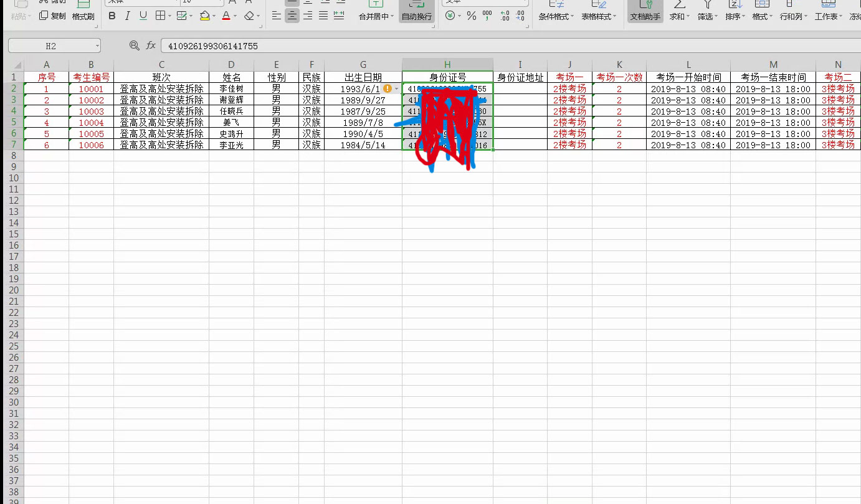Click the name cell 谢登辉
This screenshot has width=861, height=504.
[231, 100]
